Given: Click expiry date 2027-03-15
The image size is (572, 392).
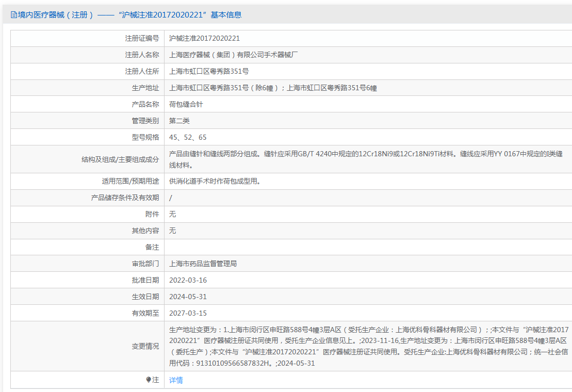Looking at the screenshot, I should pos(188,313).
